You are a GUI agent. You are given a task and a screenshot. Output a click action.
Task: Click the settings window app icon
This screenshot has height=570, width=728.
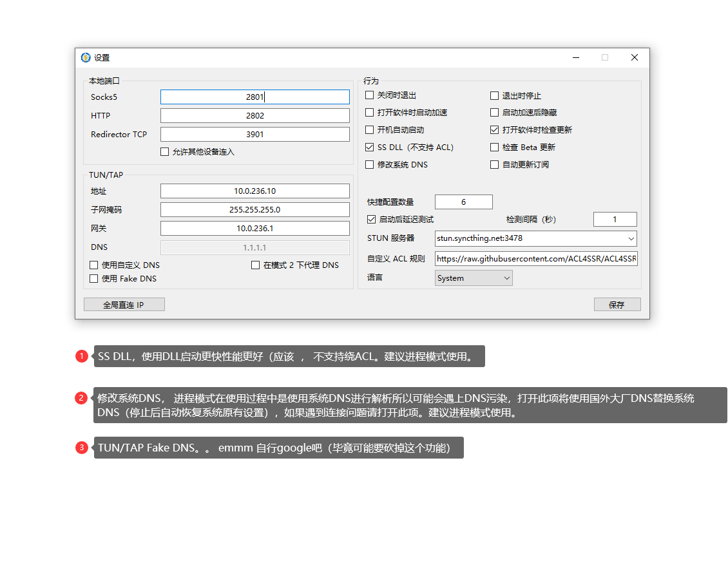(86, 57)
